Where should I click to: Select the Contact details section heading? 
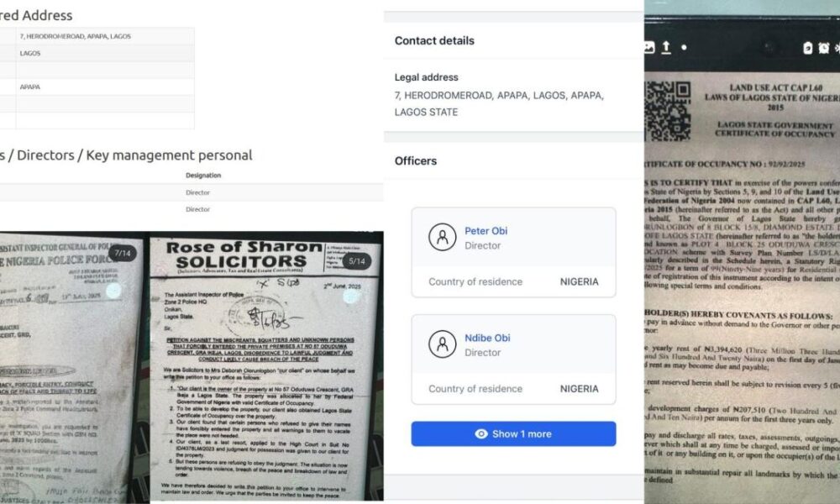point(434,40)
